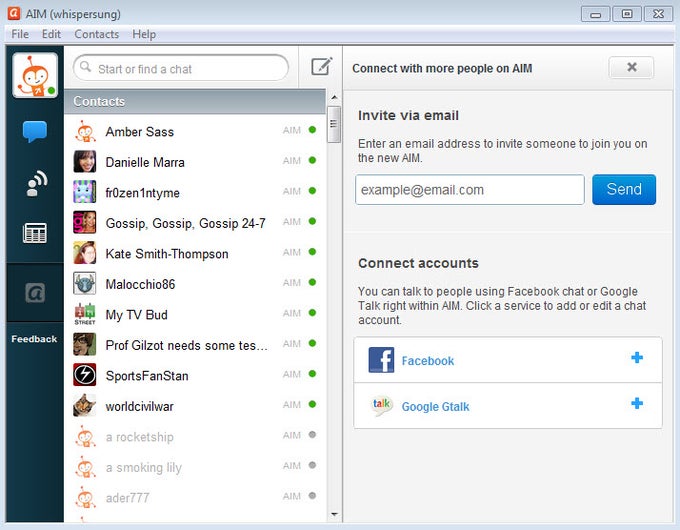Click Prof Gilzot's avatar picture
680x530 pixels.
pyautogui.click(x=85, y=344)
